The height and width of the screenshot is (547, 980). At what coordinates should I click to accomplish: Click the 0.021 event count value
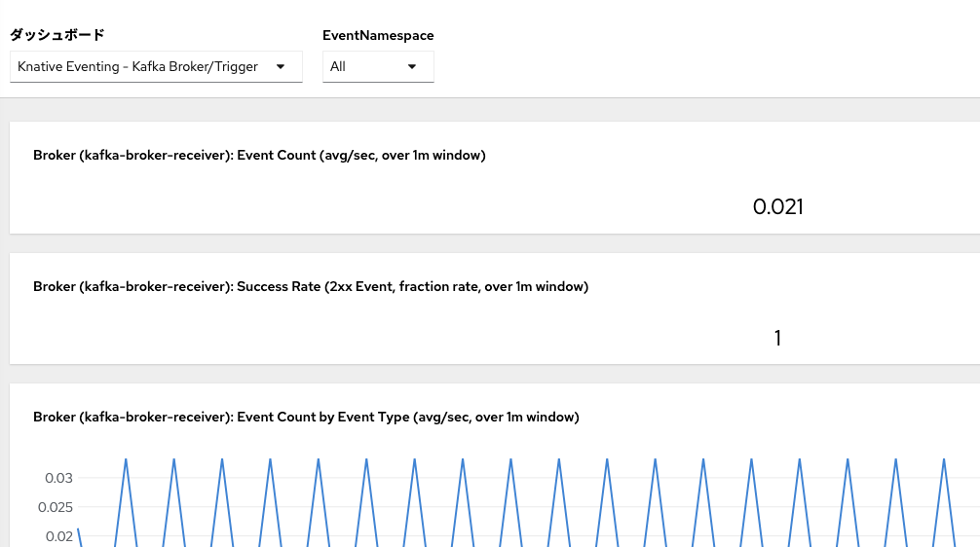[x=778, y=206]
